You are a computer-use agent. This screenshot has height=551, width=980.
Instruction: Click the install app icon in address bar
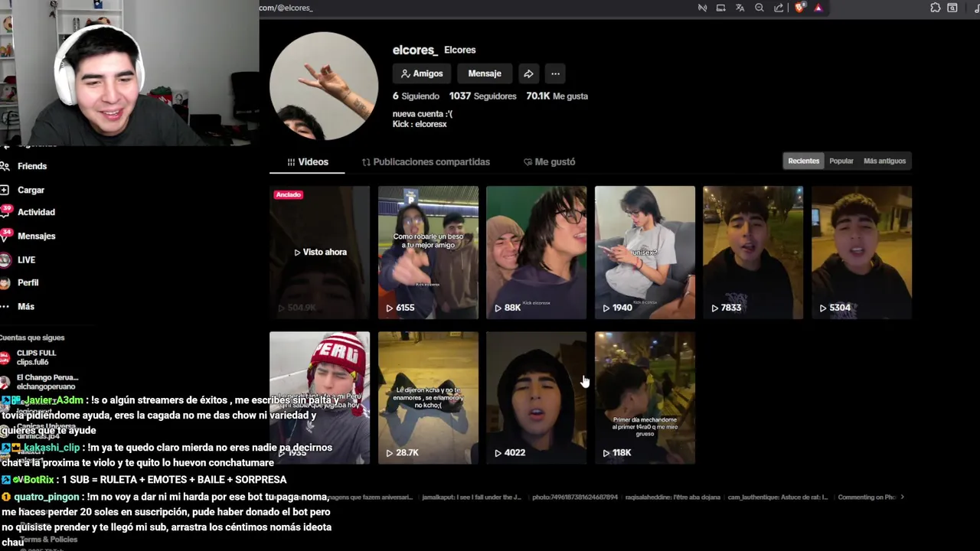pyautogui.click(x=720, y=8)
